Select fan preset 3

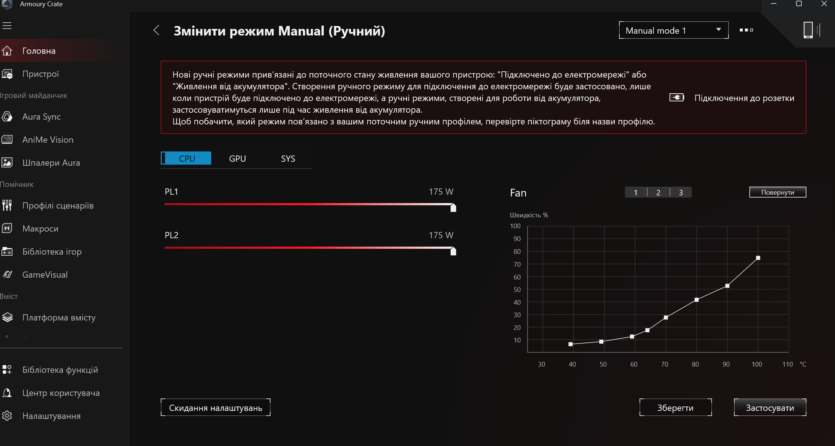[681, 193]
